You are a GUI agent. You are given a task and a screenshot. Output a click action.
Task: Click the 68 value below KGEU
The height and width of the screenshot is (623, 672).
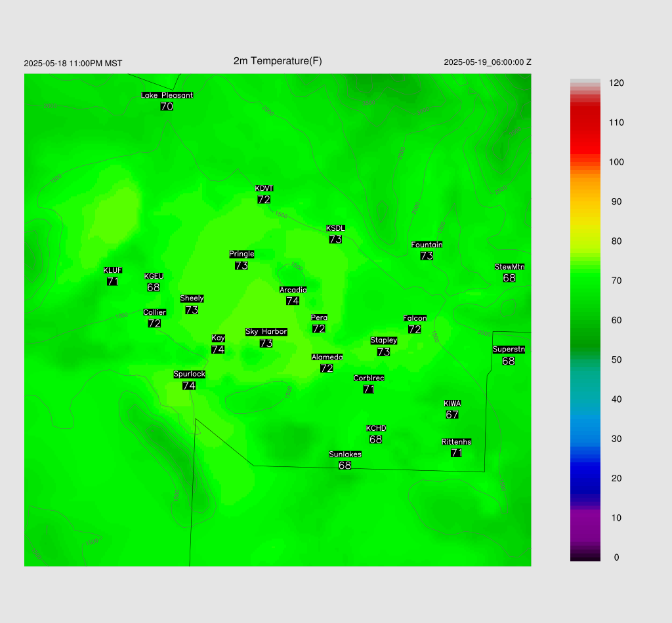pos(154,287)
